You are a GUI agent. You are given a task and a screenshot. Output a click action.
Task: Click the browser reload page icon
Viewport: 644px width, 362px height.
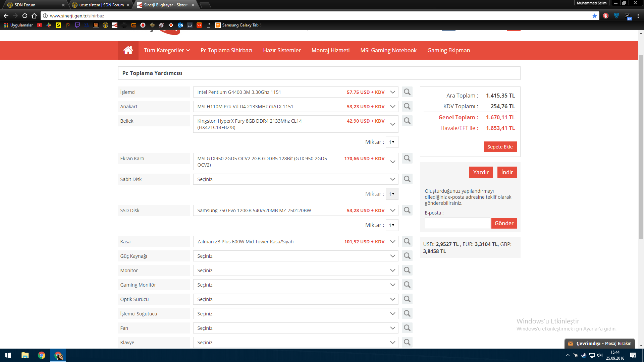point(25,16)
